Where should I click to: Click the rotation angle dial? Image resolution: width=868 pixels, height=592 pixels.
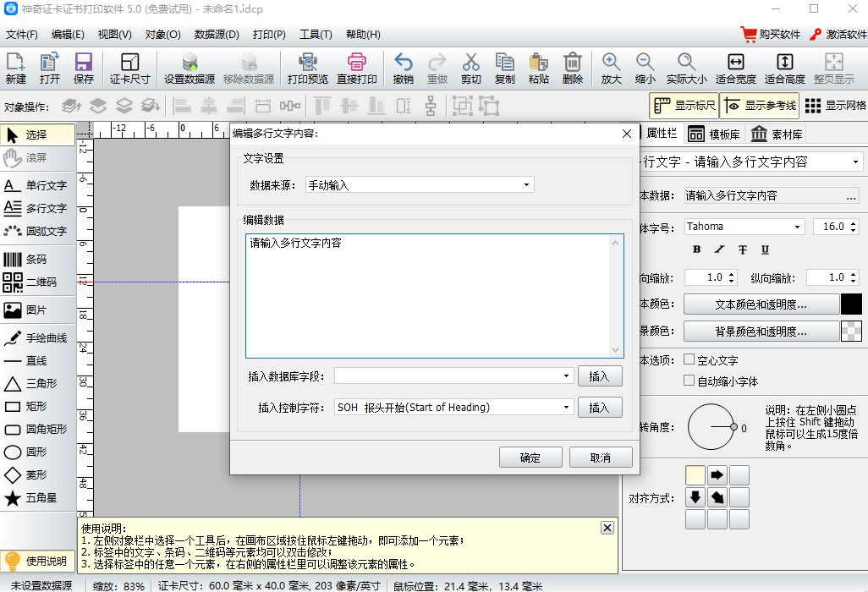[x=711, y=426]
